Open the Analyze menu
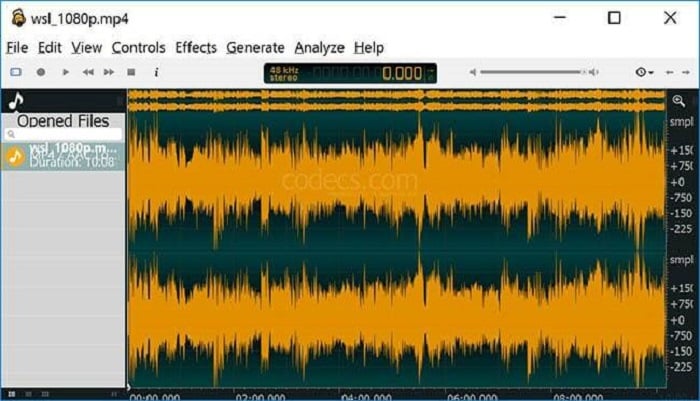The height and width of the screenshot is (401, 700). tap(319, 47)
